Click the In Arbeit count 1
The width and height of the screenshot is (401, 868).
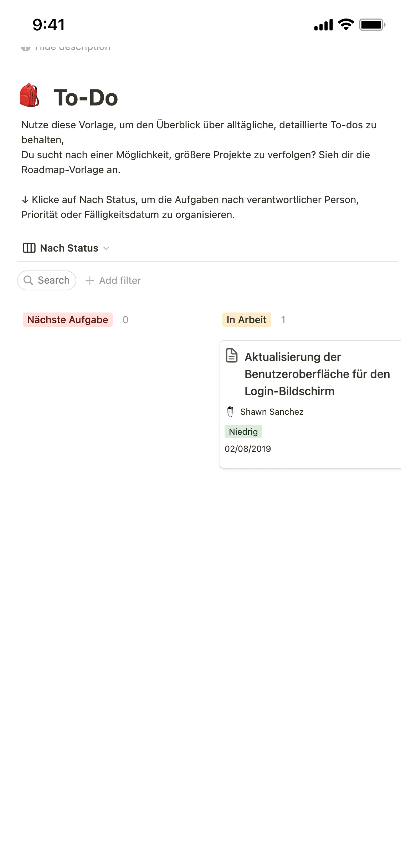283,320
